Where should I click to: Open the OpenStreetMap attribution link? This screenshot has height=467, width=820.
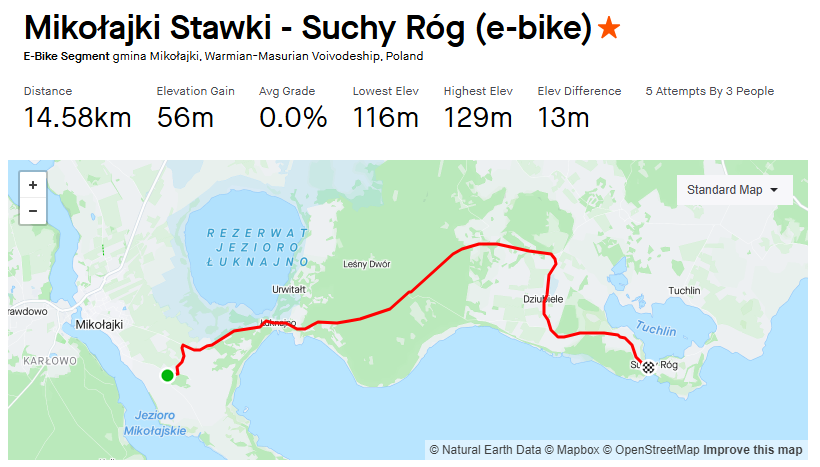coord(651,450)
